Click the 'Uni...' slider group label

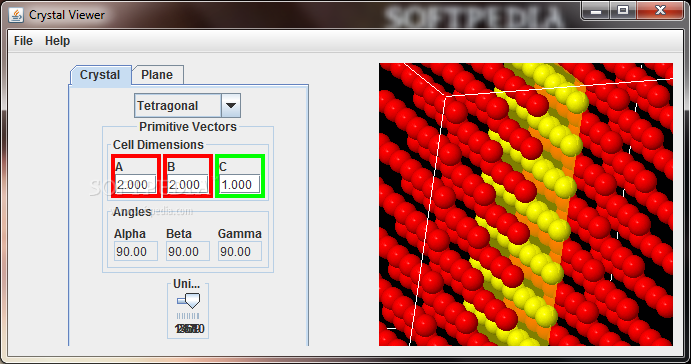tap(186, 284)
